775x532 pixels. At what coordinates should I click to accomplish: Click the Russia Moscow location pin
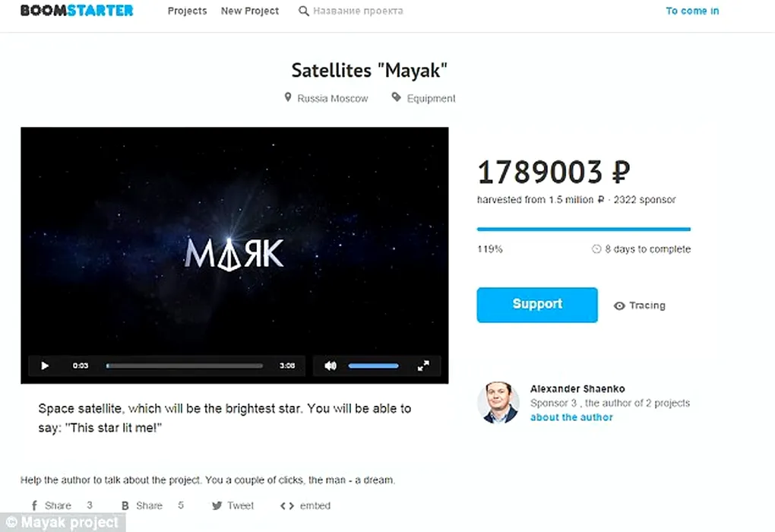[x=288, y=97]
